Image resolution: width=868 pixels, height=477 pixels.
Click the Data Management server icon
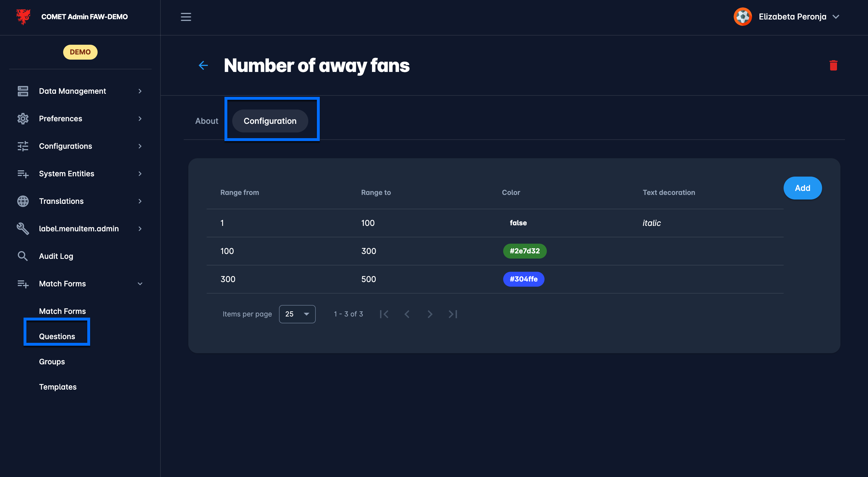click(x=23, y=91)
